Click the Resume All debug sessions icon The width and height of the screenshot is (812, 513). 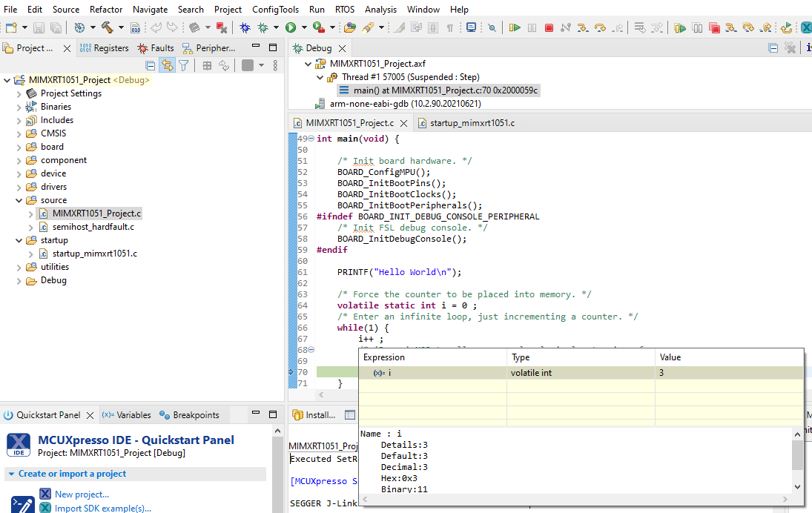pyautogui.click(x=680, y=28)
